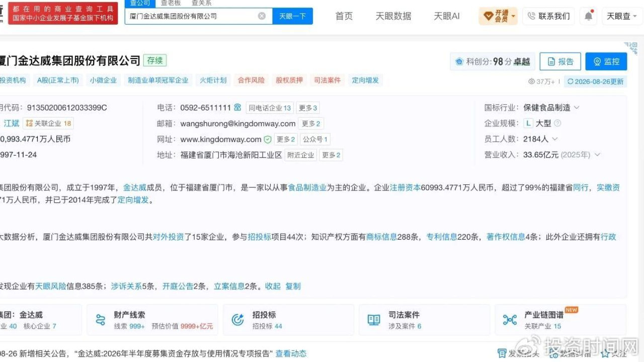Click 制造业单项冠军企业 tag
The height and width of the screenshot is (362, 644).
[x=158, y=80]
